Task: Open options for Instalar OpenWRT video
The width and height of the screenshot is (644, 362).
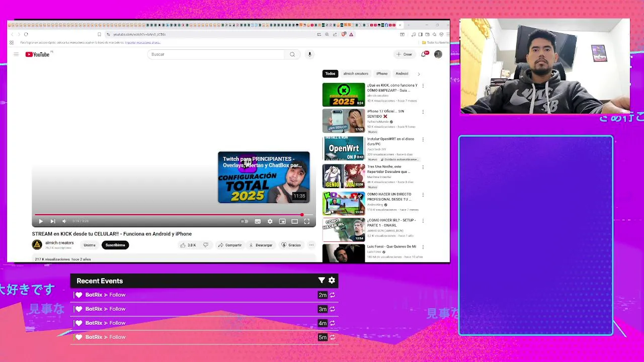Action: pyautogui.click(x=423, y=140)
